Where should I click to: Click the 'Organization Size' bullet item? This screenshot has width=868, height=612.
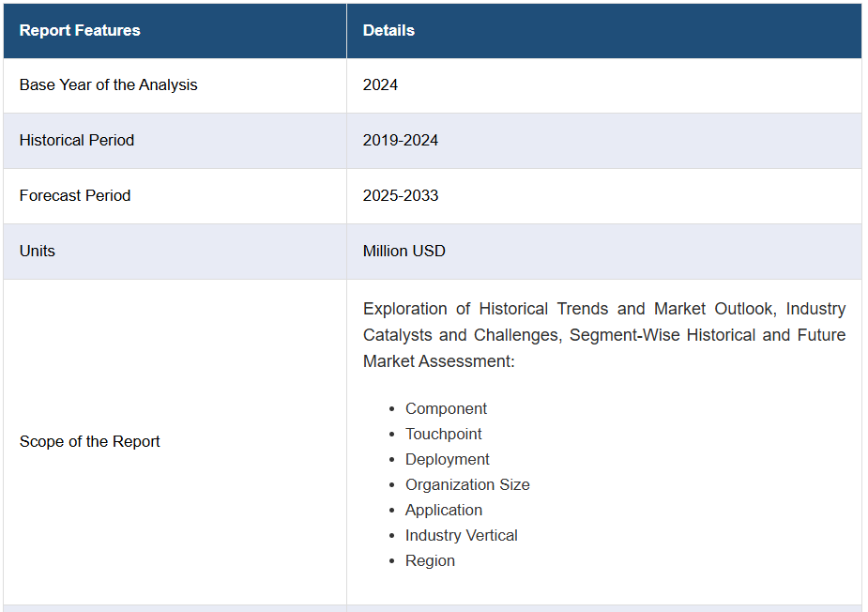(467, 484)
